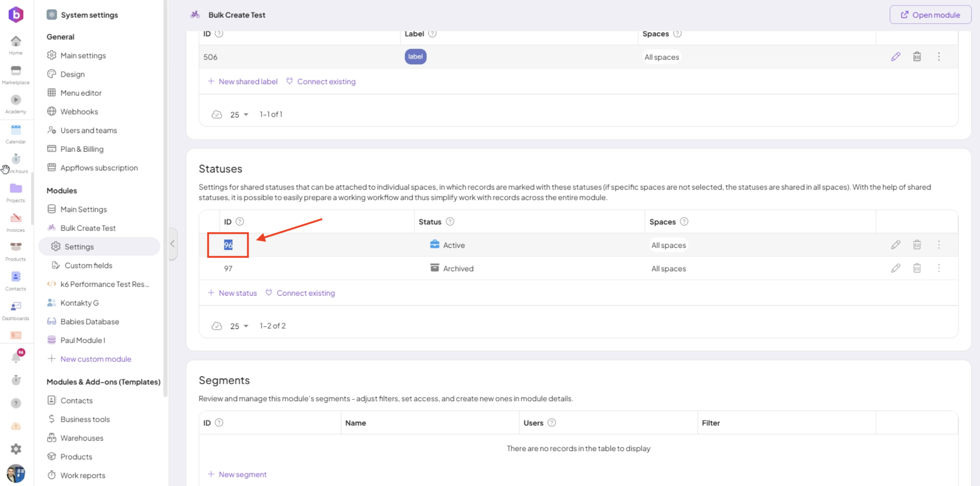Click the notifications bell icon
Screen dimensions: 980x486
pos(16,357)
